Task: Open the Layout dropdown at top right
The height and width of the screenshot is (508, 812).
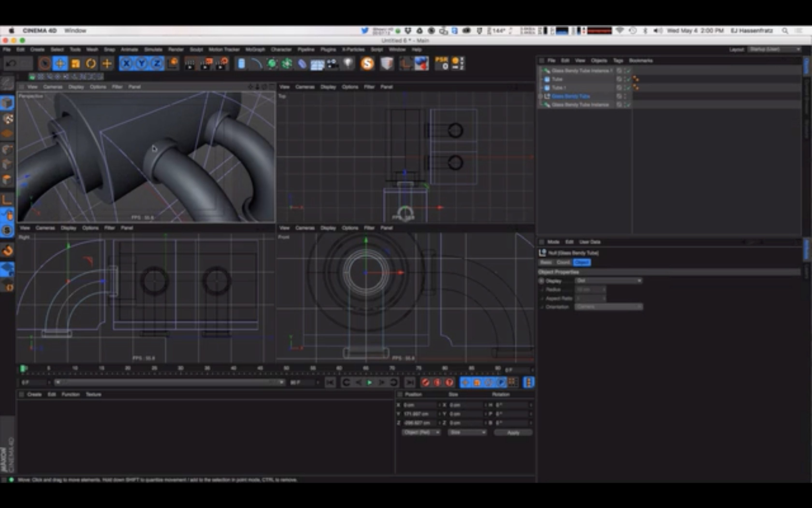Action: pos(774,49)
